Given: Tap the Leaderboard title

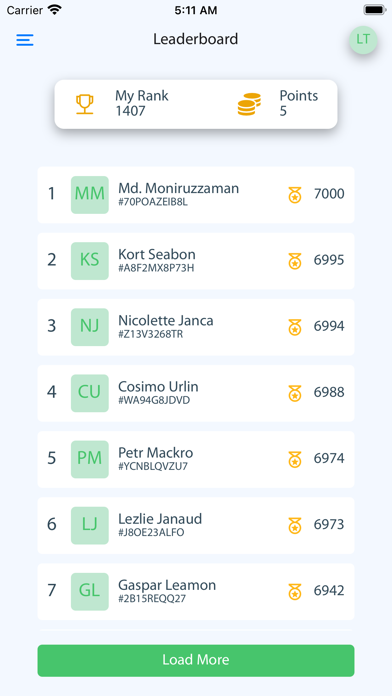Looking at the screenshot, I should (x=196, y=39).
